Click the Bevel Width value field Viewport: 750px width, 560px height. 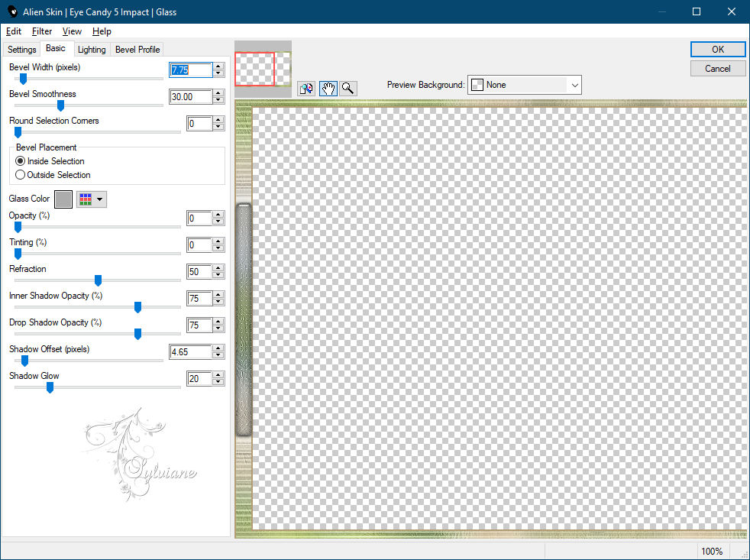(191, 70)
